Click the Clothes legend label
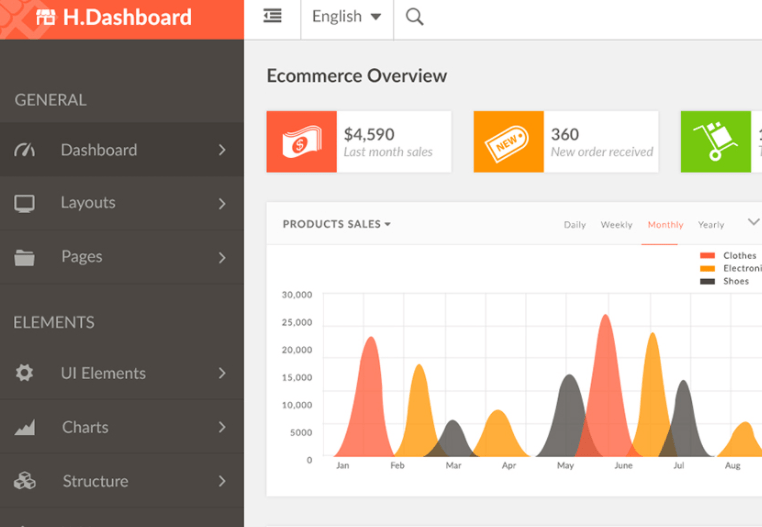Screen dimensions: 762x527 click(x=740, y=256)
